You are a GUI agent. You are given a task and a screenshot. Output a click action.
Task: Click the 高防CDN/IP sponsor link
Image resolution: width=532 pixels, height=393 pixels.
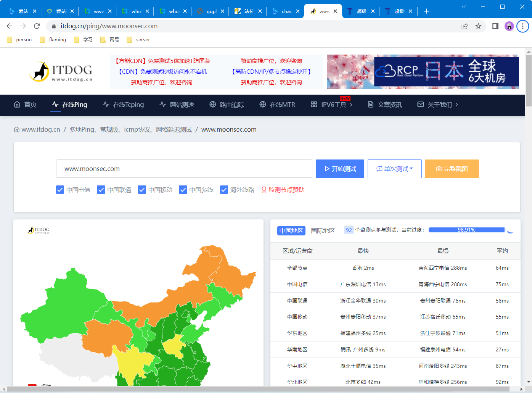pos(272,71)
